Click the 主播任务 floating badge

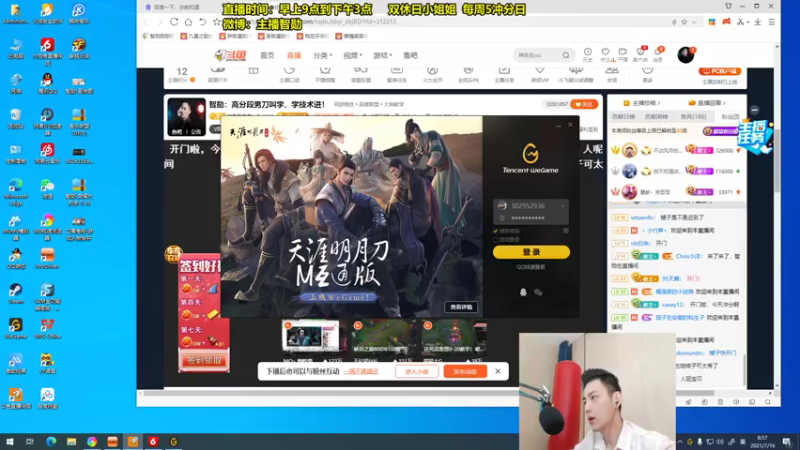click(x=756, y=137)
